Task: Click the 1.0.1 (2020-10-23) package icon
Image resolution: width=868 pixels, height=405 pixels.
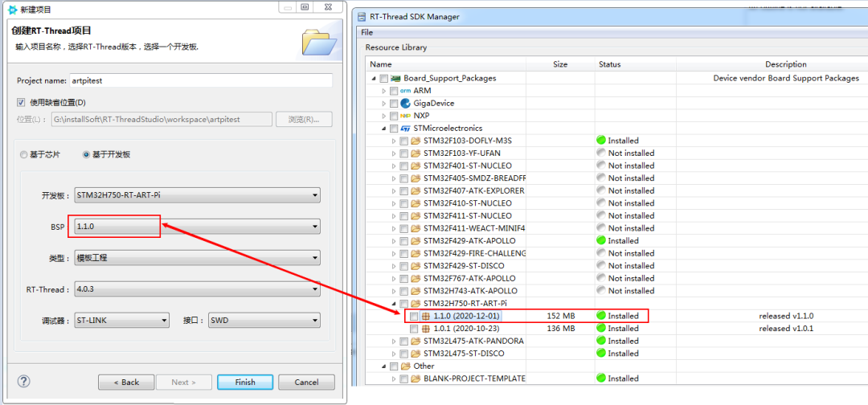Action: (x=426, y=329)
